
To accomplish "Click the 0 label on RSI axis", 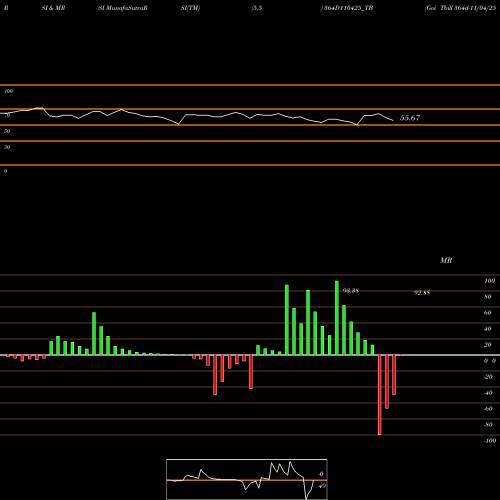I will coord(5,171).
